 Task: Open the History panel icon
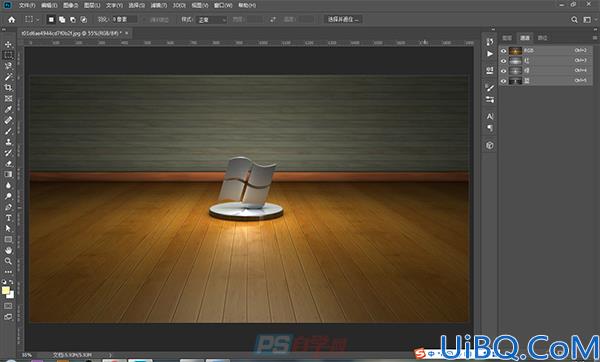490,42
